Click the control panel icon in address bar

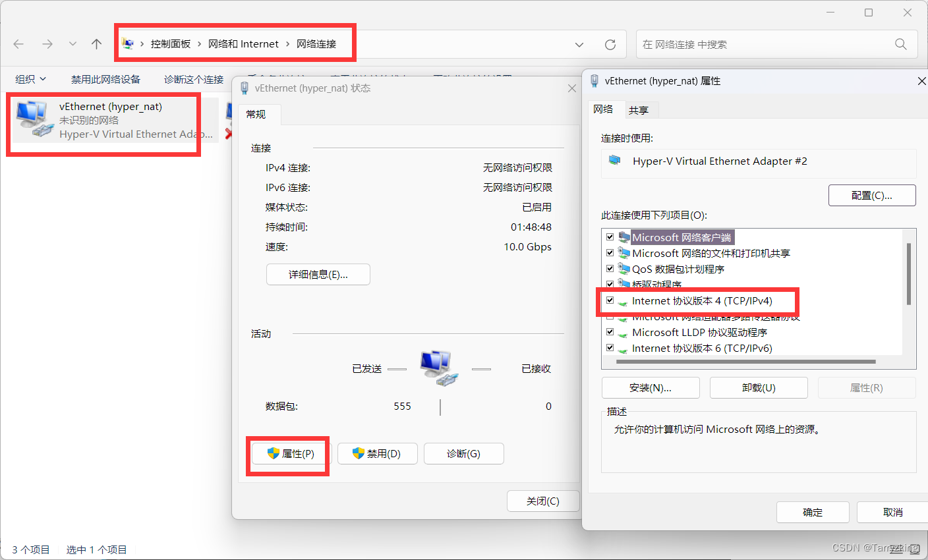click(x=128, y=44)
